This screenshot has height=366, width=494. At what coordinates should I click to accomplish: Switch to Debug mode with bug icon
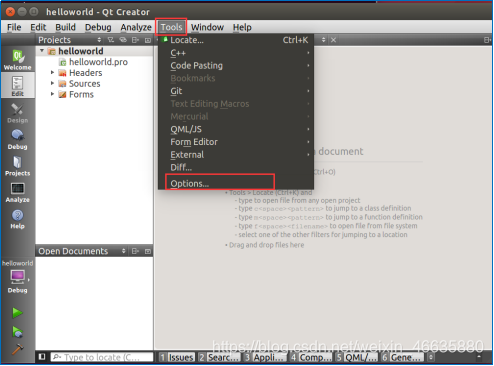coord(17,139)
